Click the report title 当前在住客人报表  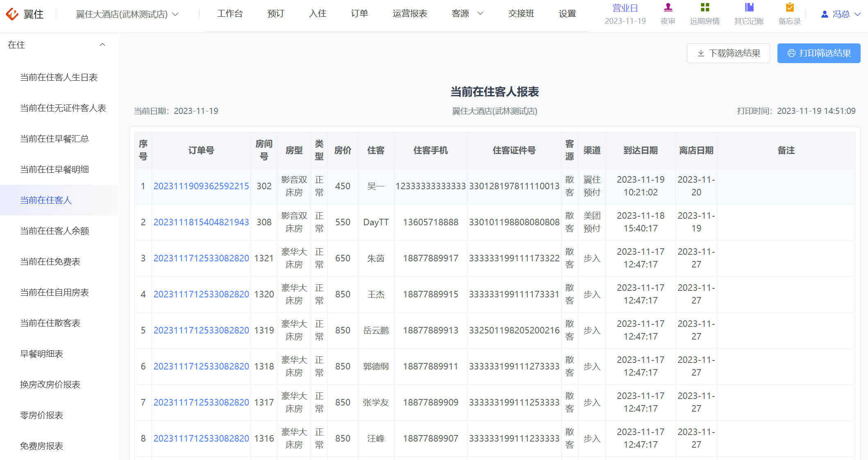coord(495,92)
